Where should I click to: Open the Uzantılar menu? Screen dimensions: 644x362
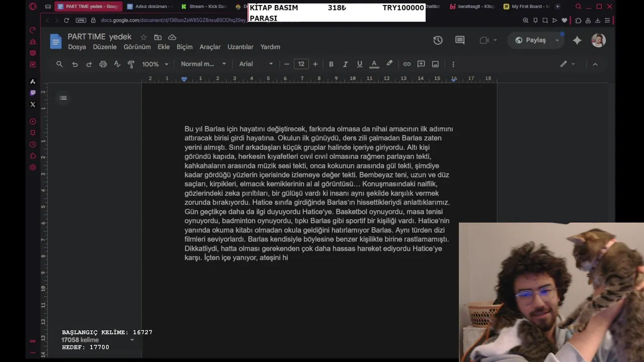click(x=240, y=47)
